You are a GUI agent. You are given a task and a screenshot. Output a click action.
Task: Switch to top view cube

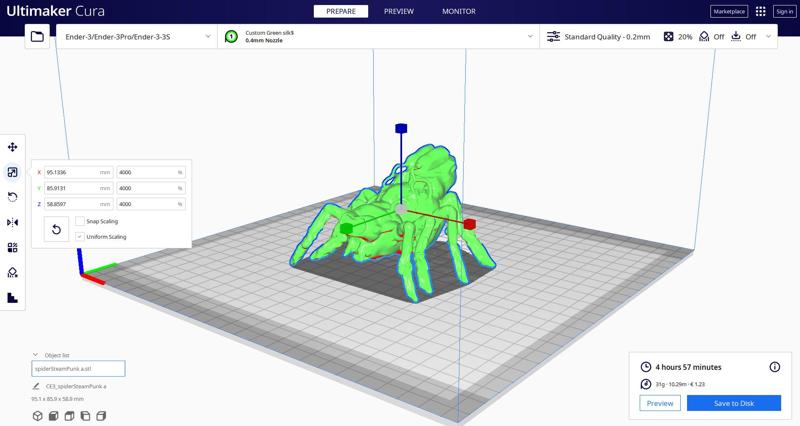tap(69, 416)
